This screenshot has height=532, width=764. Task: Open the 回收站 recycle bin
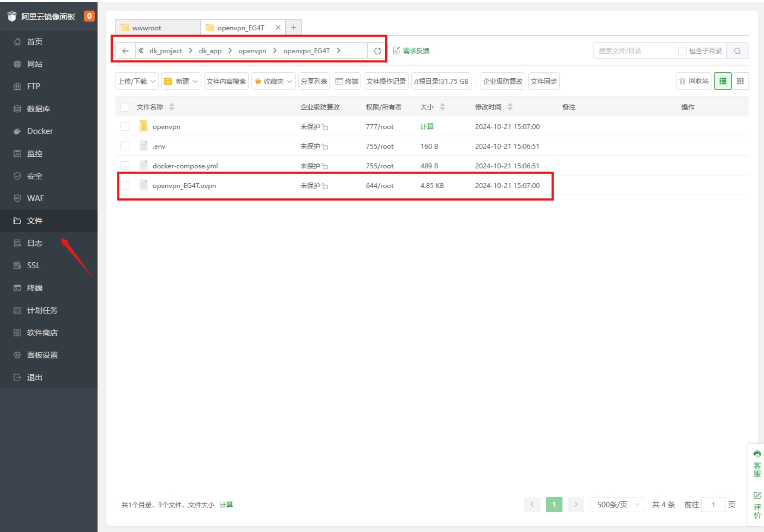coord(694,81)
